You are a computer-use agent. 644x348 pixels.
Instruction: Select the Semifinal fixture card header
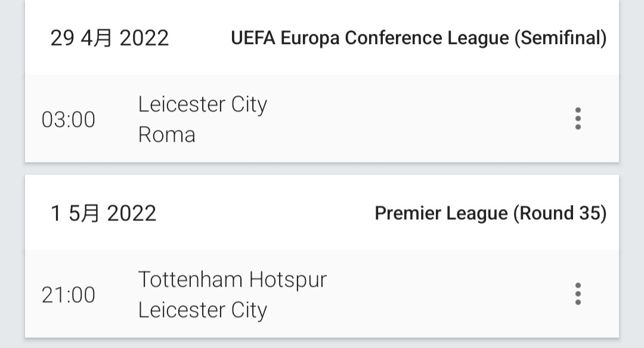(x=322, y=38)
